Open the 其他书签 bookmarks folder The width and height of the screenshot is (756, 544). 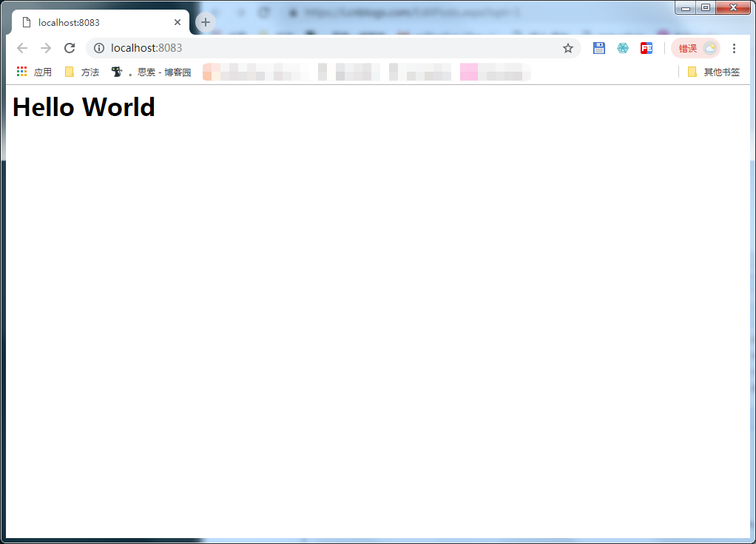coord(714,72)
